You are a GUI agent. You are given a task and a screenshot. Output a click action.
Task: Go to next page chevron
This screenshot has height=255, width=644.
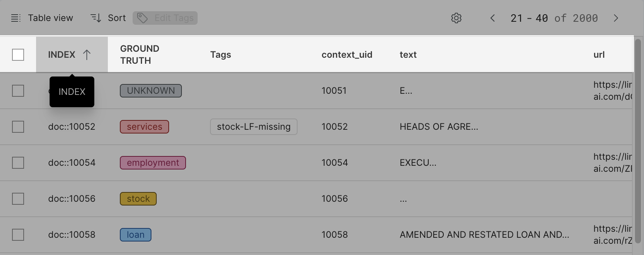click(616, 18)
